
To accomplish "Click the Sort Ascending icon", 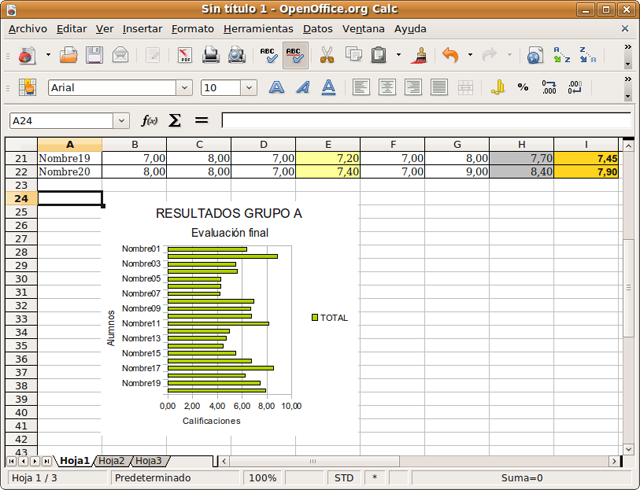I will (x=562, y=55).
